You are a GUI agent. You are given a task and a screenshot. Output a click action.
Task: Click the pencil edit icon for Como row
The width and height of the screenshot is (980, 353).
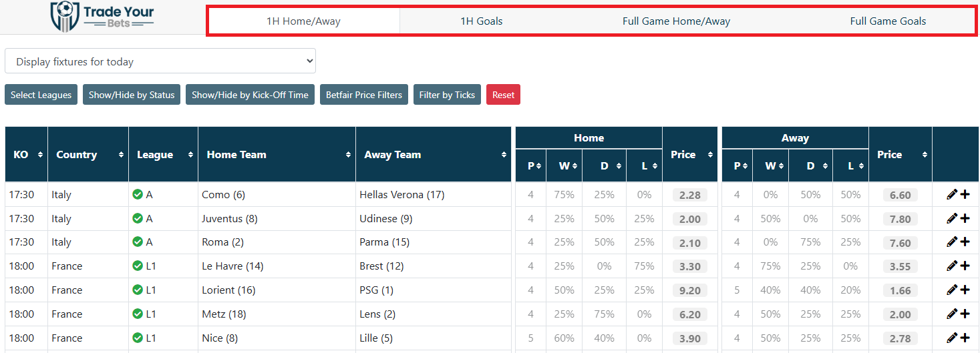[952, 195]
